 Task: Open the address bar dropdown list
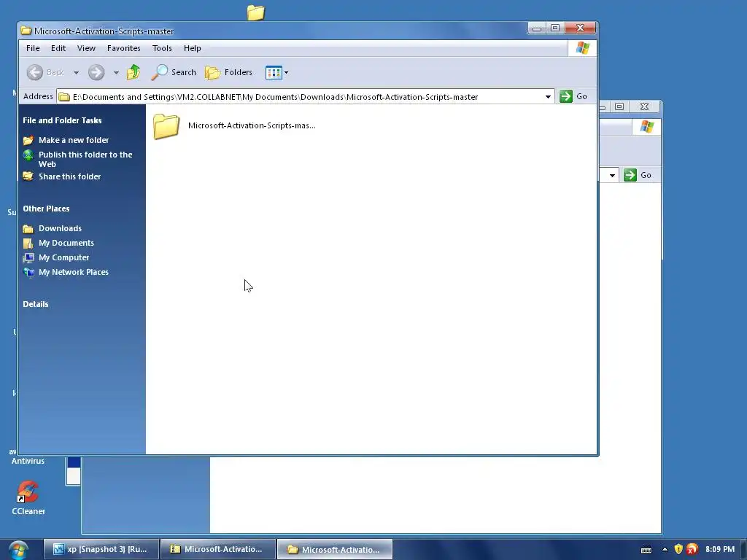[x=549, y=97]
